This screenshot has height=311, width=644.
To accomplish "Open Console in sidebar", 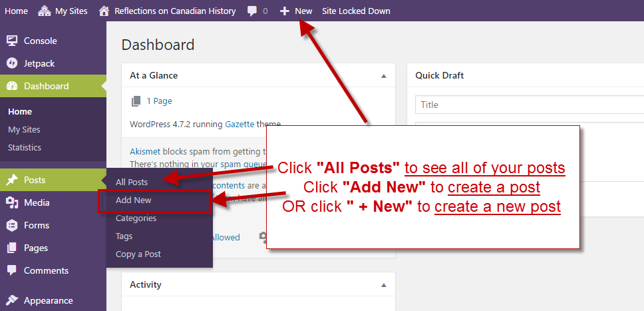I will point(40,41).
